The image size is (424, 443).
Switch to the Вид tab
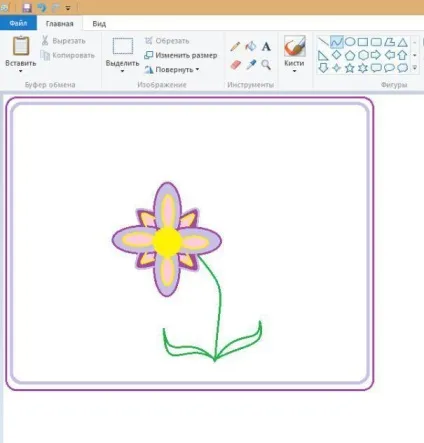99,24
